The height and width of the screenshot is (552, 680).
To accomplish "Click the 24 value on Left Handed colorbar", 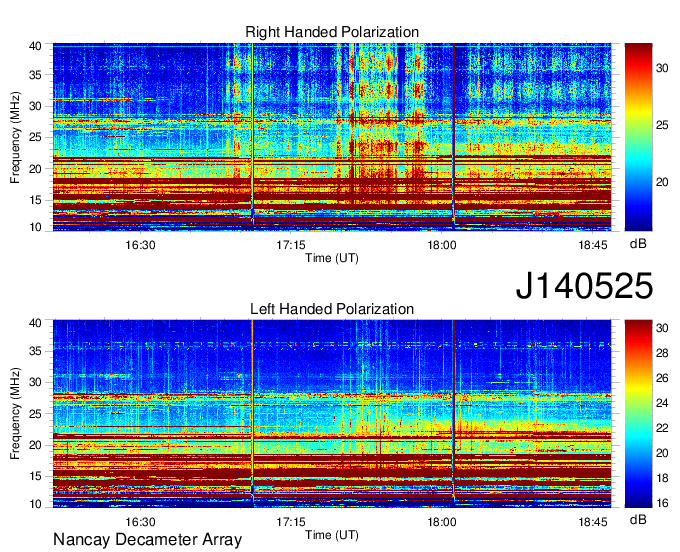I will (662, 403).
